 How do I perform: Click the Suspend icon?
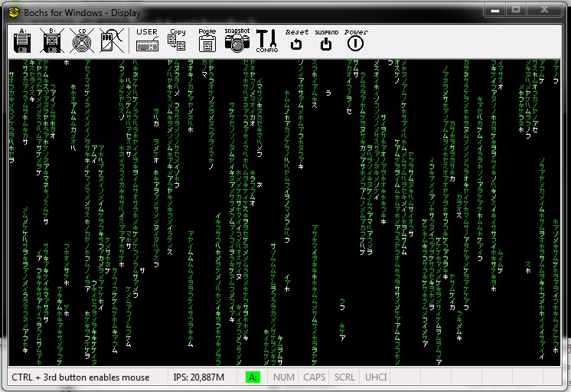[x=326, y=40]
